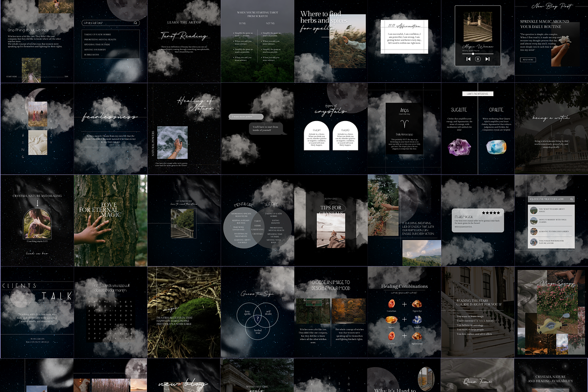Click the Aries symbol on the Daily Horoscope card

(404, 123)
